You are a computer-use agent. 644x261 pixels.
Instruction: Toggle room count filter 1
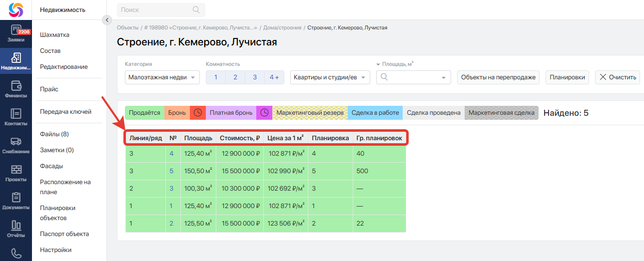pyautogui.click(x=216, y=77)
